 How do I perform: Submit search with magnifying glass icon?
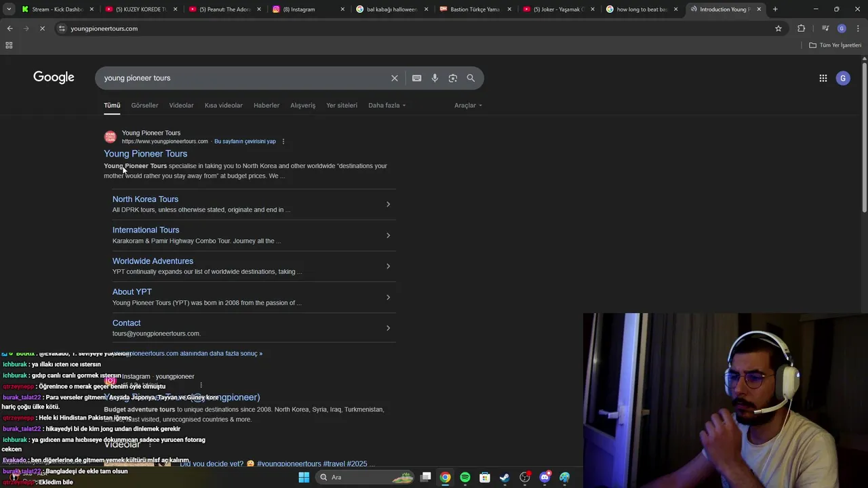pos(471,78)
